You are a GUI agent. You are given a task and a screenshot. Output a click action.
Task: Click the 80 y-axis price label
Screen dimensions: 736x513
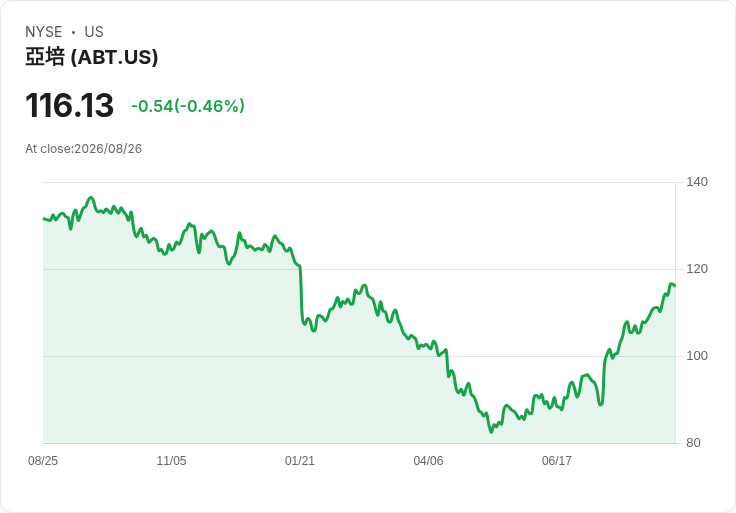tap(693, 443)
